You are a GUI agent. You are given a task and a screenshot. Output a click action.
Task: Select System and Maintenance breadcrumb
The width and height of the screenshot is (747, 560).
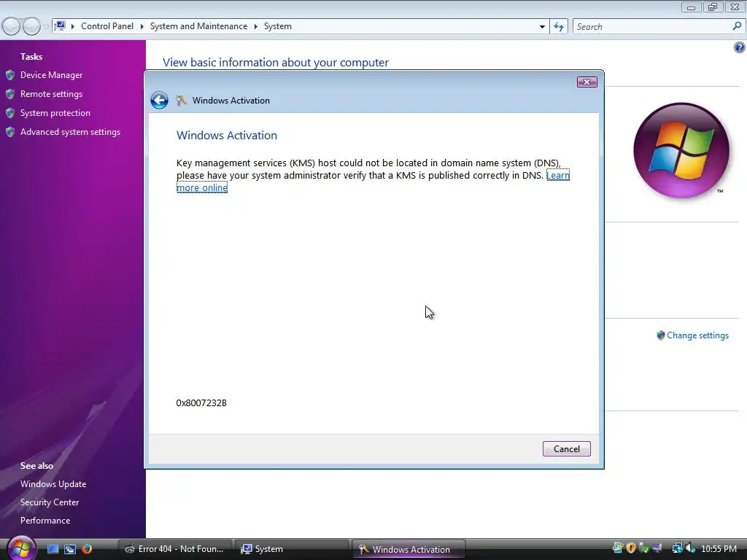[x=198, y=26]
